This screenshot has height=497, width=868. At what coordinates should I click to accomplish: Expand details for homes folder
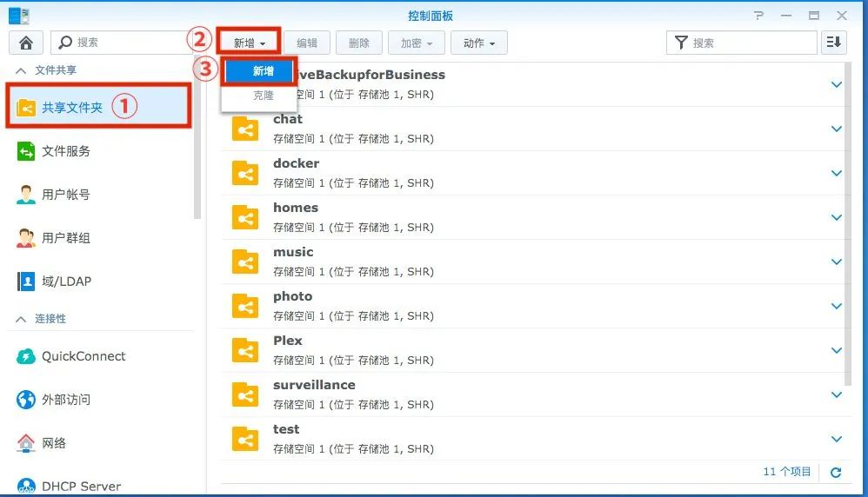click(837, 217)
